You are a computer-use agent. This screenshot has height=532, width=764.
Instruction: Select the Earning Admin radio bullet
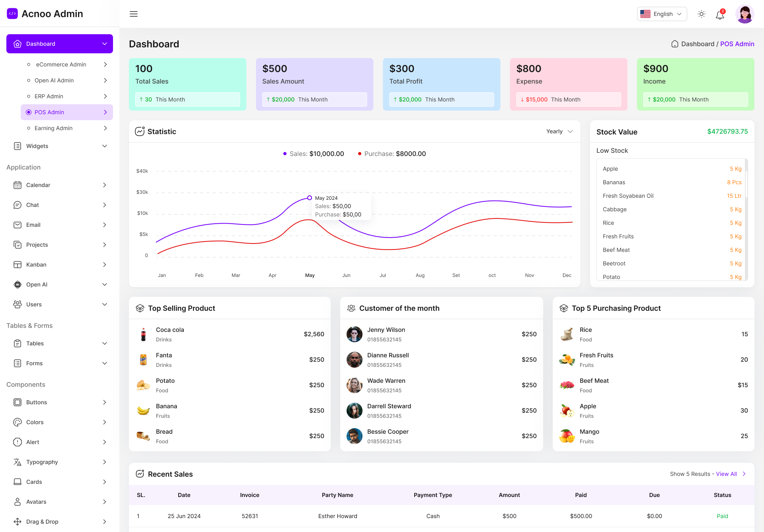(29, 128)
